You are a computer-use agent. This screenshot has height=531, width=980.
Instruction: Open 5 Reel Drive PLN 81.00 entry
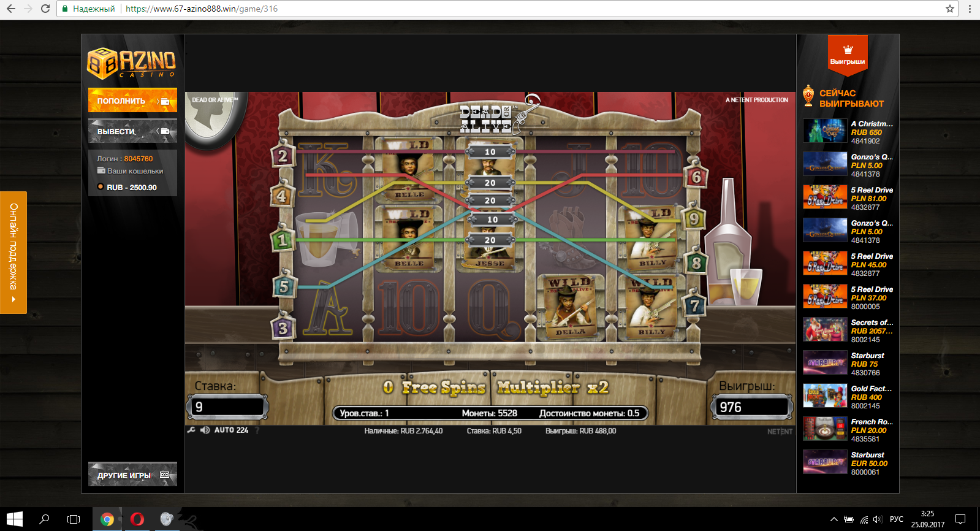tap(848, 197)
